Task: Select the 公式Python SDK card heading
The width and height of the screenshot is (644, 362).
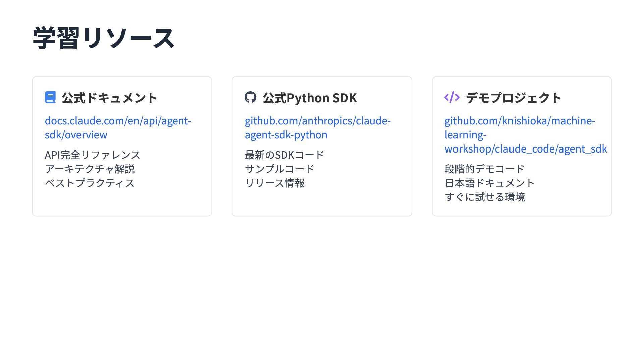Action: coord(309,98)
